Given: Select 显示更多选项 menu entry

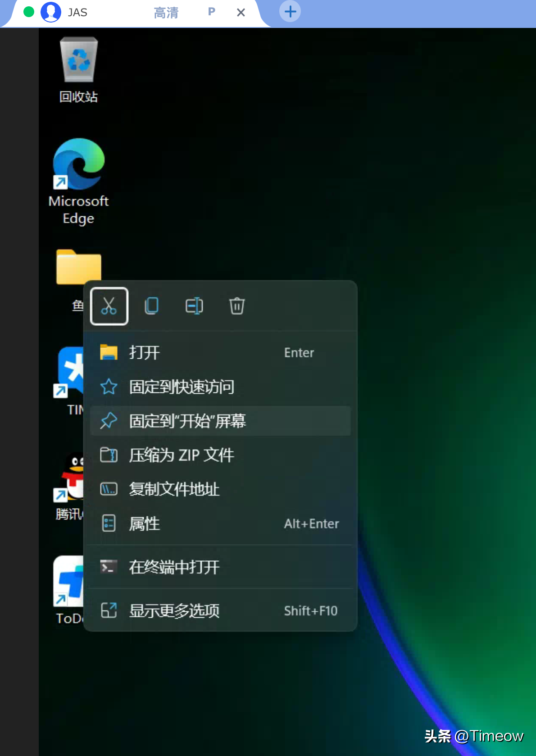Looking at the screenshot, I should click(220, 610).
